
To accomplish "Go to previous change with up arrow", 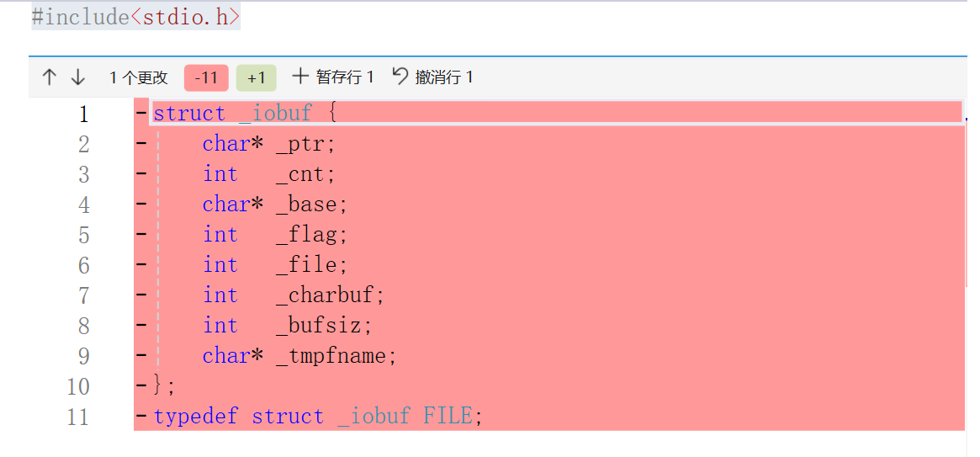I will click(x=49, y=77).
